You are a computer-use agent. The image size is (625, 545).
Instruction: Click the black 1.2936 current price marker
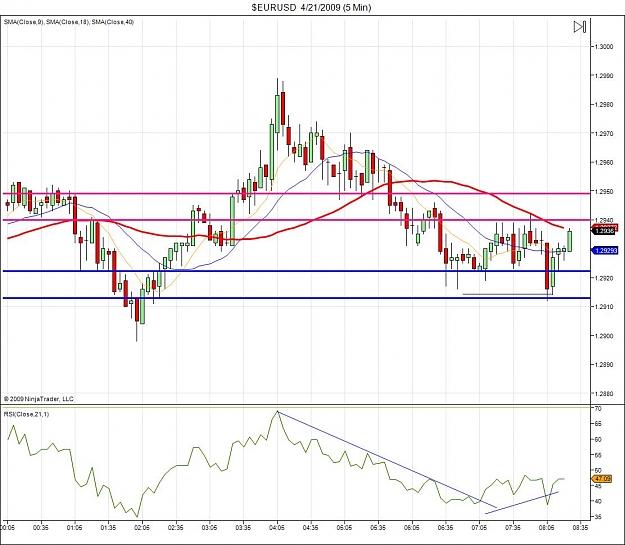coord(604,231)
